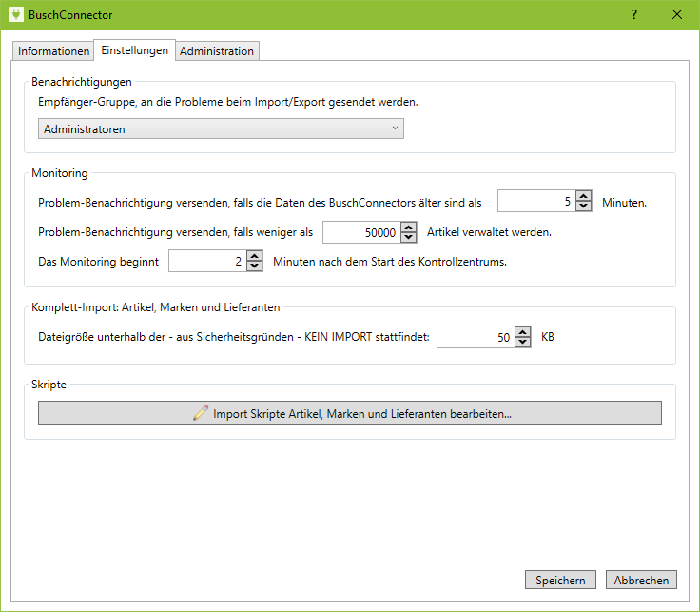Screen dimensions: 700x612
Task: Select the Einstellungen tab
Action: 135,50
